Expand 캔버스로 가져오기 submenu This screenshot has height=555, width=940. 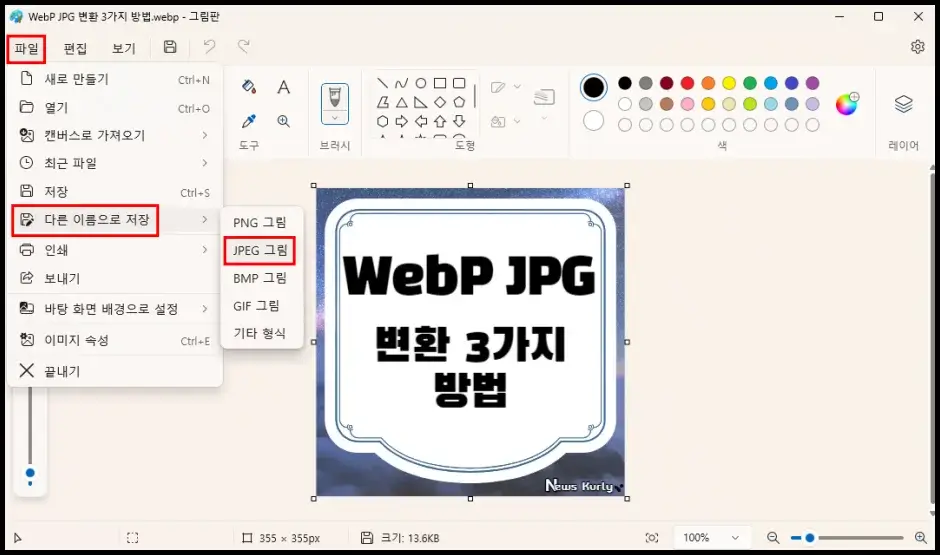pyautogui.click(x=115, y=135)
